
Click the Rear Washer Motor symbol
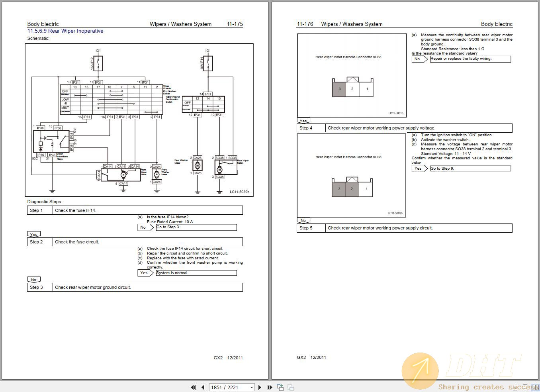tap(197, 166)
